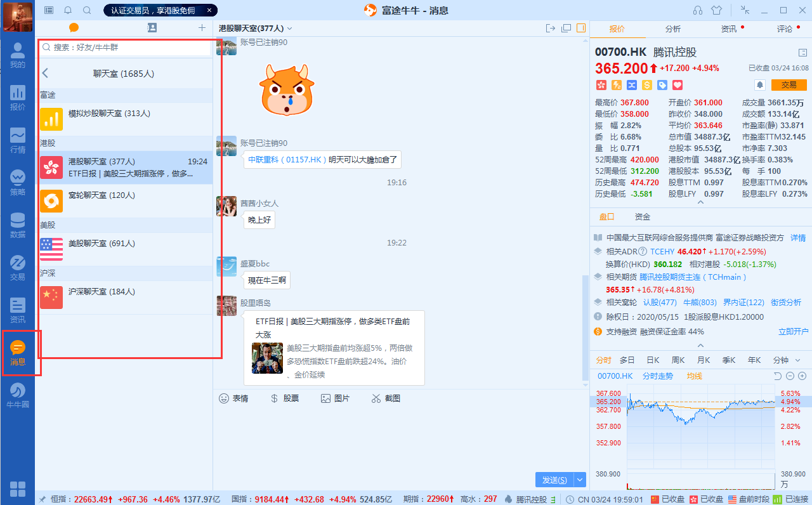Collapse the 盘口 section with the lower chevron
Viewport: 812px width, 505px height.
(700, 346)
